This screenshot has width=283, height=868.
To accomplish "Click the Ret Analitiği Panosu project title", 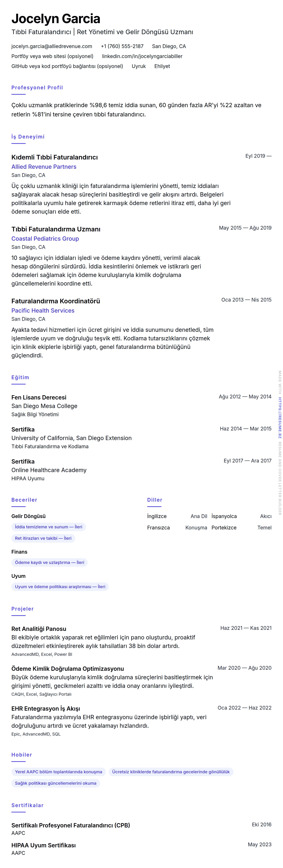I will pyautogui.click(x=39, y=629).
